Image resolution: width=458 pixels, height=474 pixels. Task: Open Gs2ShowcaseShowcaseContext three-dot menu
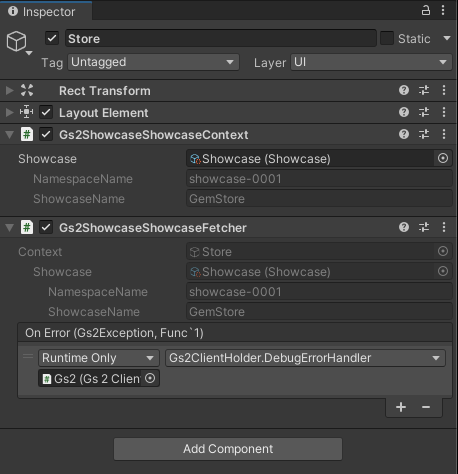[x=444, y=134]
